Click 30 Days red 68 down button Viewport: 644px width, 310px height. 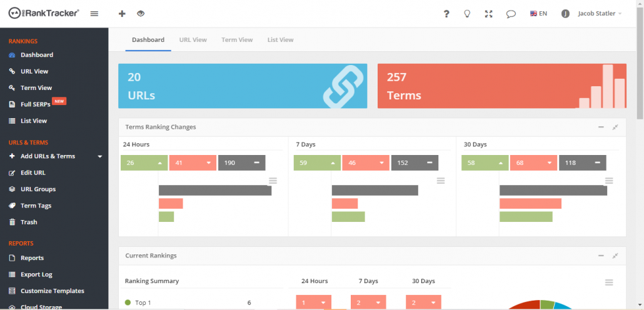(x=533, y=162)
